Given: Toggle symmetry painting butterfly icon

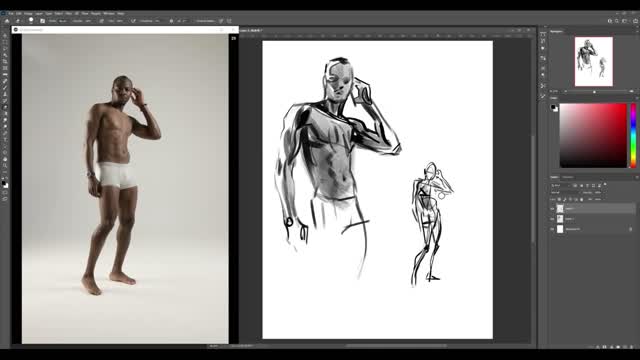Looking at the screenshot, I should click(x=229, y=21).
